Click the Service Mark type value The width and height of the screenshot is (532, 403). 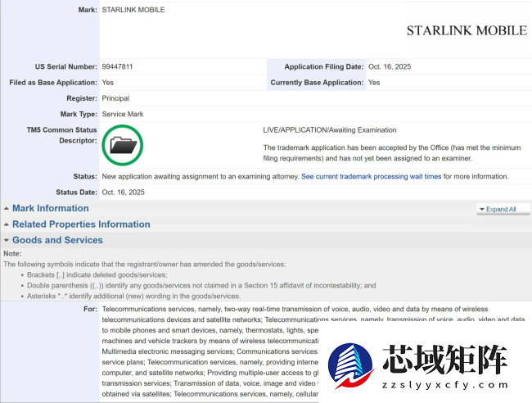123,114
